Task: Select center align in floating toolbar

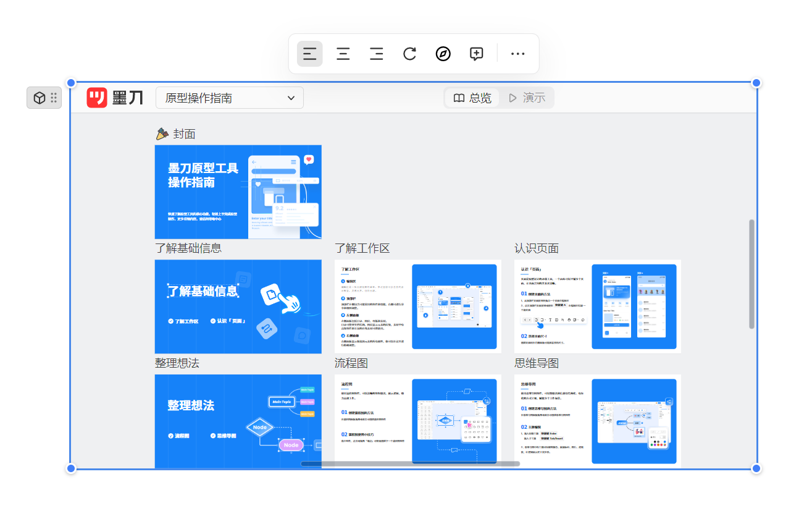Action: 343,54
